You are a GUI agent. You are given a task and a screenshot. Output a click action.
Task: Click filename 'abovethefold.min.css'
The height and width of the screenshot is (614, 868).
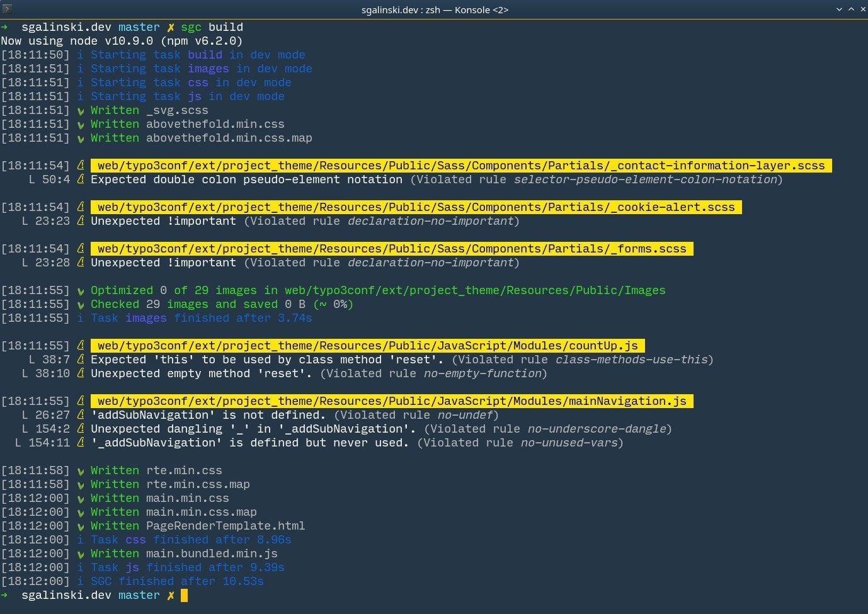point(215,124)
